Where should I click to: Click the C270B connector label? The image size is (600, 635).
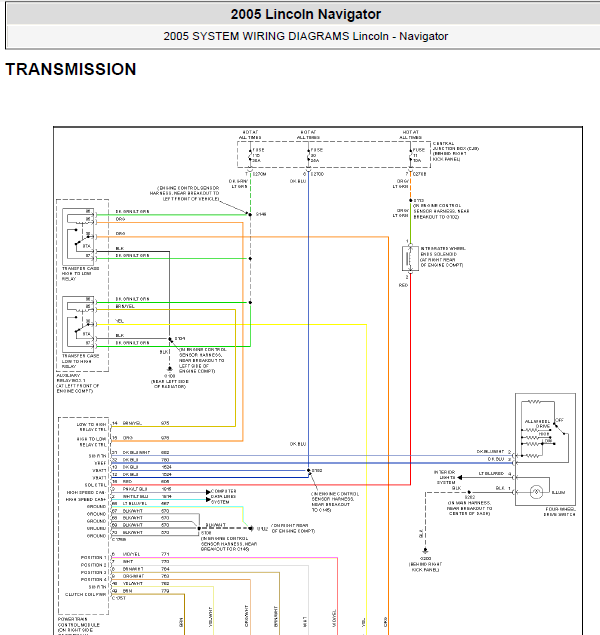[419, 174]
